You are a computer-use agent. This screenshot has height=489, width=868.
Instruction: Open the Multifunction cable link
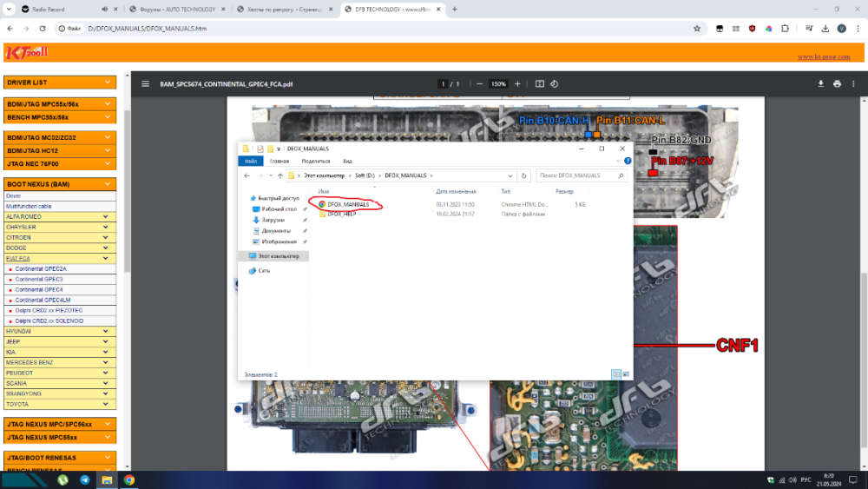[x=29, y=207]
